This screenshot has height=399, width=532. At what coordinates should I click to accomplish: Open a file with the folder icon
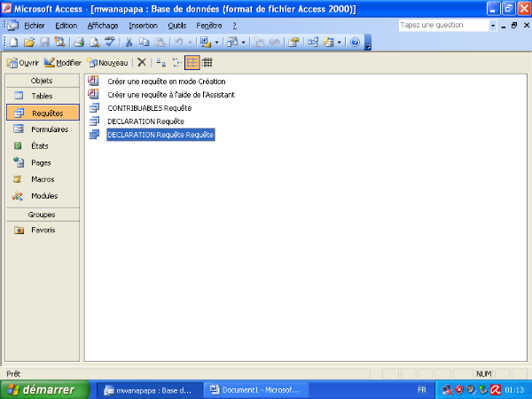pos(29,43)
